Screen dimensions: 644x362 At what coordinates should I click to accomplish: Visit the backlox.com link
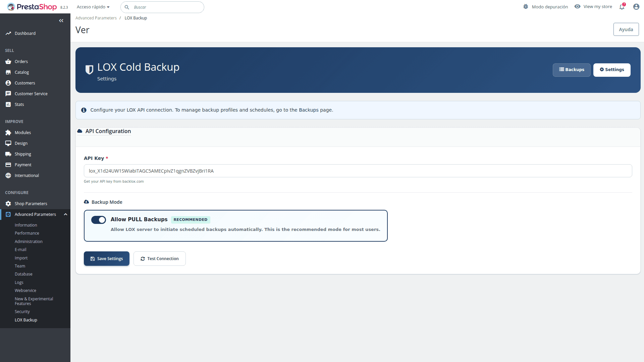click(x=133, y=181)
